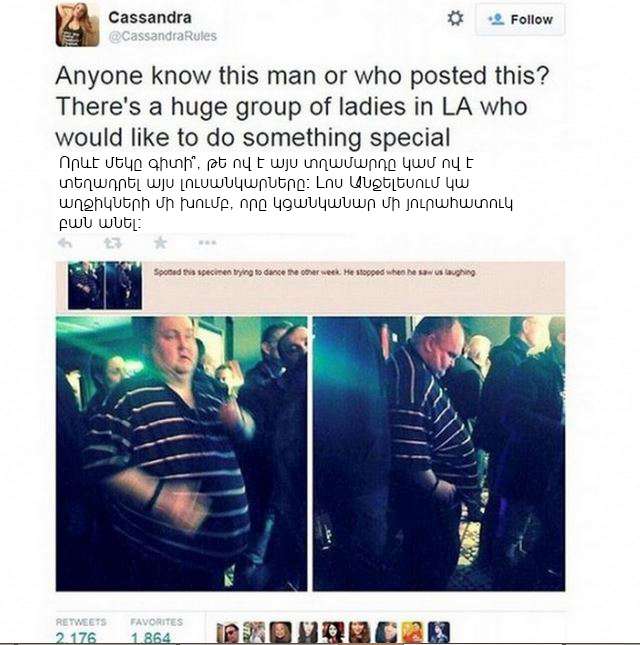The height and width of the screenshot is (645, 640).
Task: Open the yellow-background avatar in the row
Action: (412, 633)
